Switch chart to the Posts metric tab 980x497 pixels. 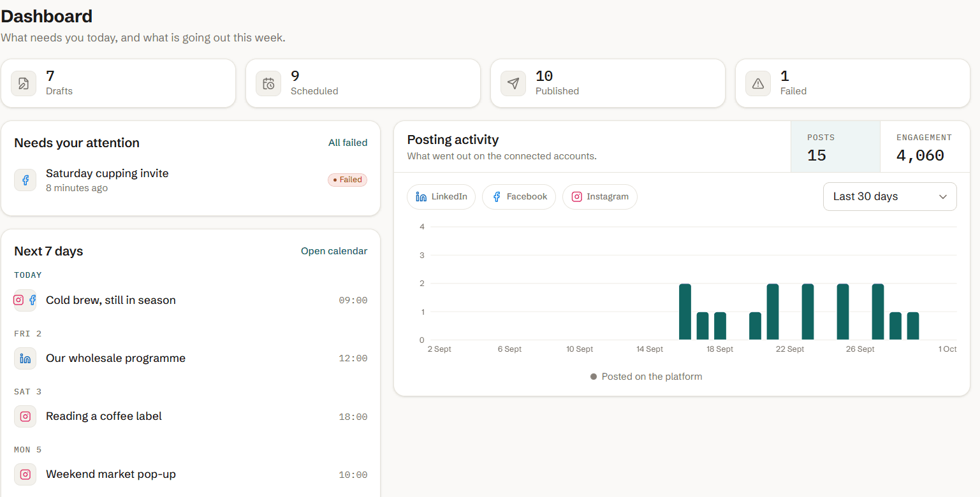tap(835, 147)
